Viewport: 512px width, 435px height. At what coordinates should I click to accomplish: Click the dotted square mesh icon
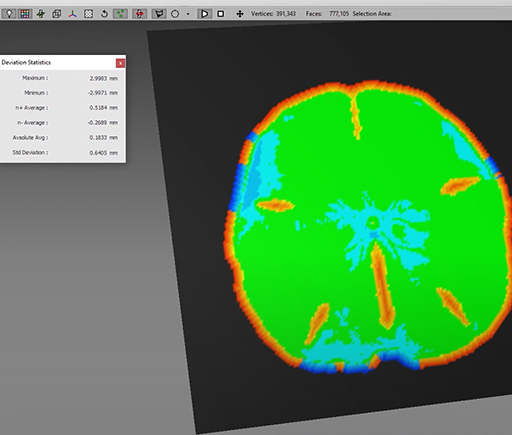tap(88, 14)
